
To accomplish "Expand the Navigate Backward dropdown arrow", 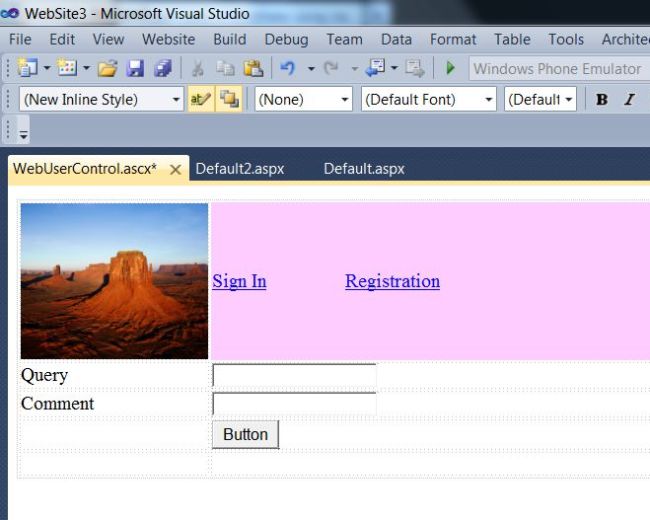I will pos(394,68).
